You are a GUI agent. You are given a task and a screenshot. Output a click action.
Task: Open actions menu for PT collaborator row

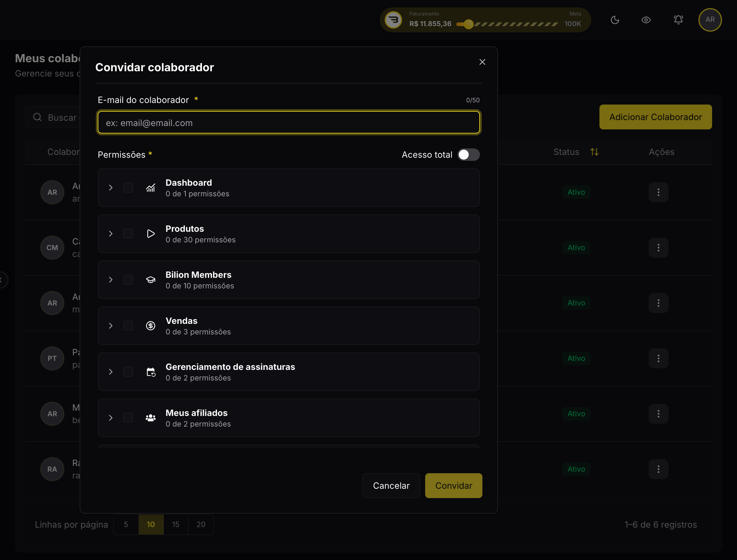tap(658, 358)
